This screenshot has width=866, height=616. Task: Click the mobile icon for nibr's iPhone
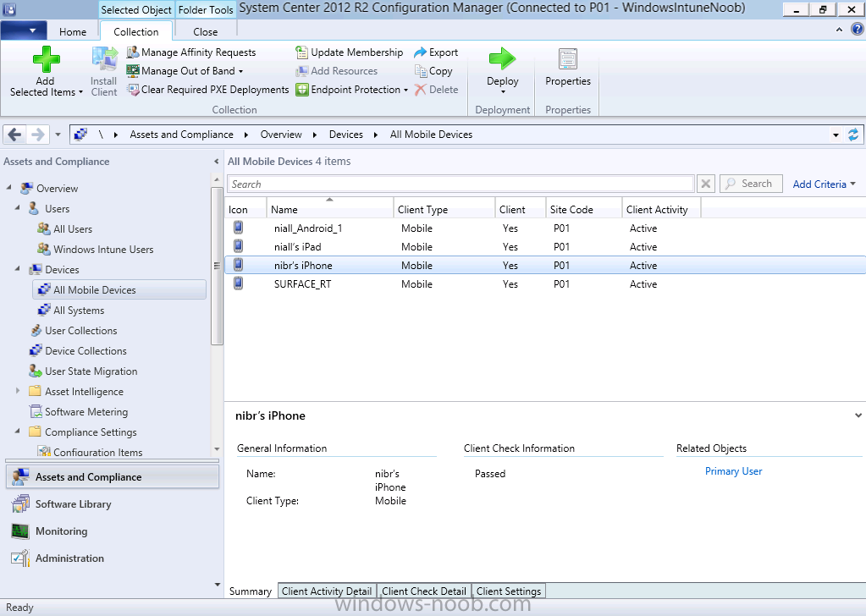pyautogui.click(x=238, y=265)
